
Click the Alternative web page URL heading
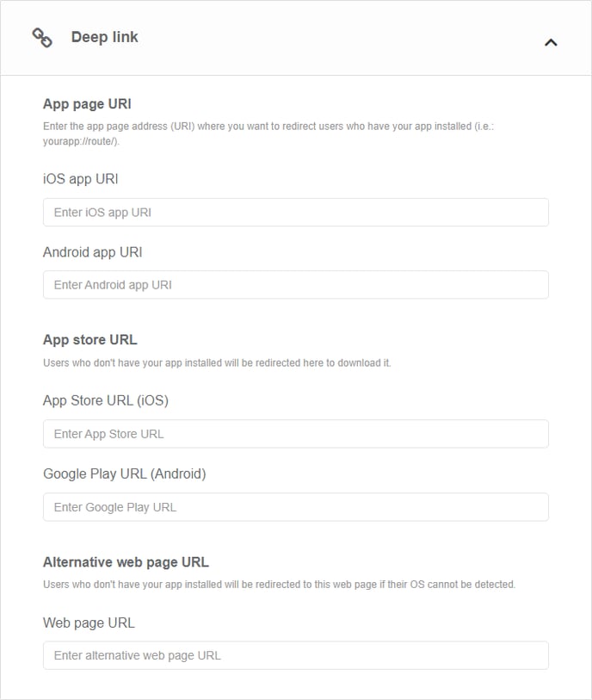[126, 560]
